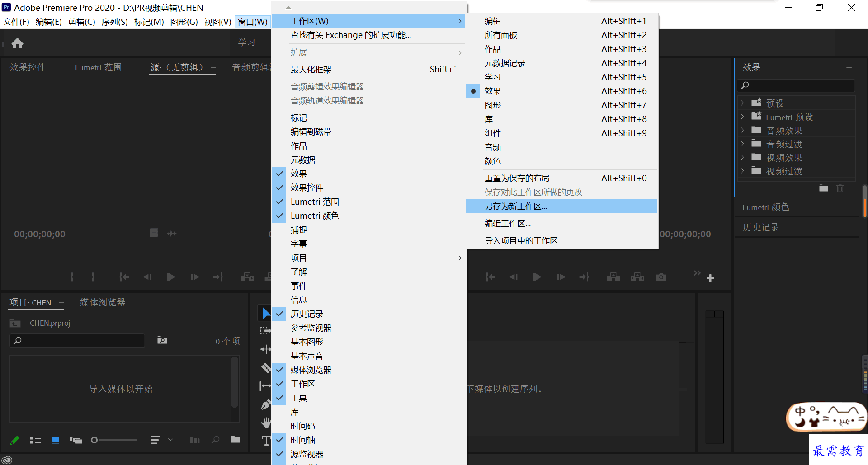Open Effects panel hamburger menu
This screenshot has height=465, width=868.
[849, 68]
